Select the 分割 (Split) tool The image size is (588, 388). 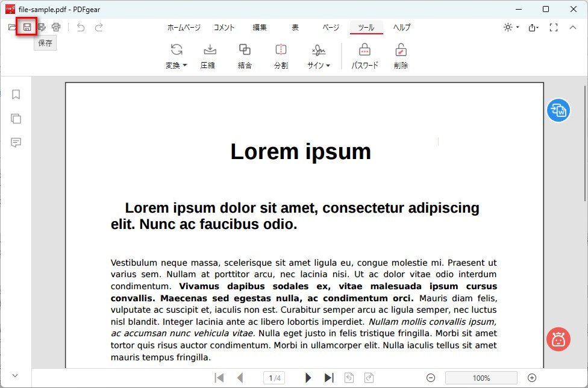coord(281,55)
